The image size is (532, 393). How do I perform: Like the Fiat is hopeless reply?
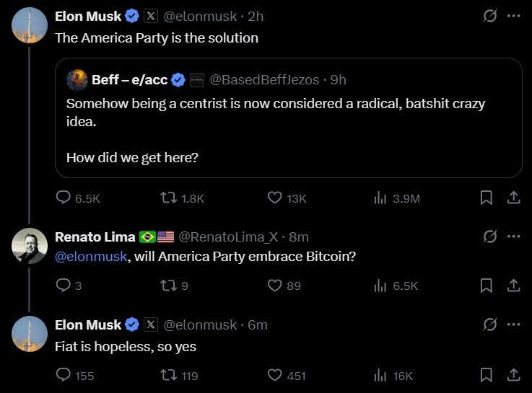(x=274, y=375)
